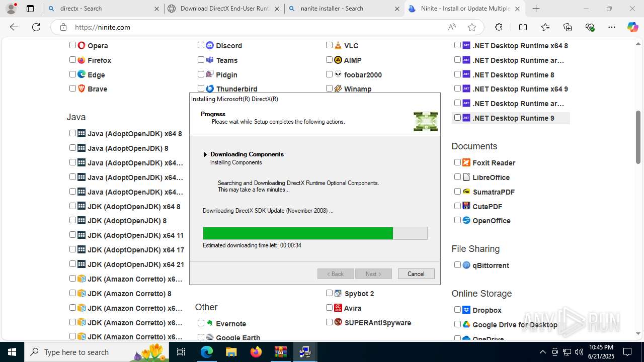Check the Teams checkbox
644x362 pixels.
(x=201, y=59)
